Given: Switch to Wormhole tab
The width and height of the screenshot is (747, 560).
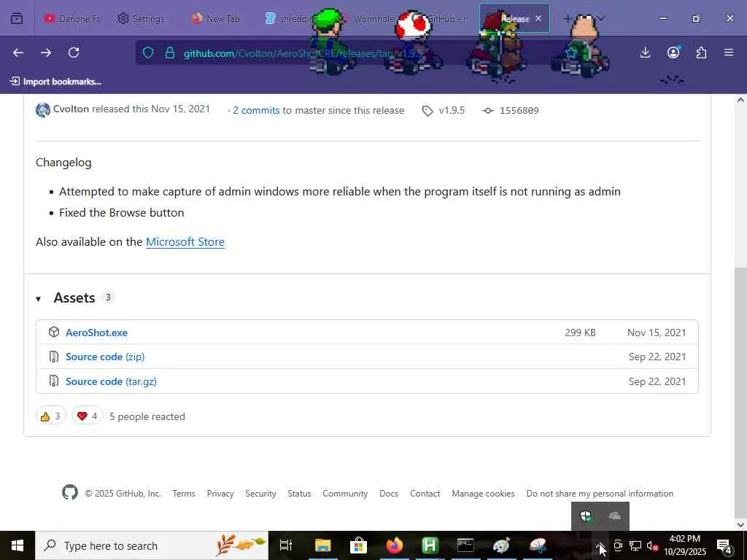Looking at the screenshot, I should click(367, 18).
